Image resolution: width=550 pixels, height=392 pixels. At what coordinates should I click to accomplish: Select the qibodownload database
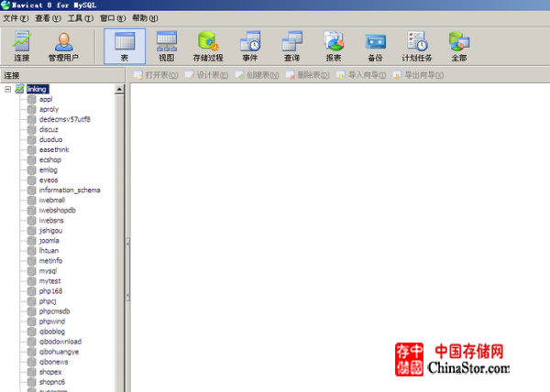point(60,342)
